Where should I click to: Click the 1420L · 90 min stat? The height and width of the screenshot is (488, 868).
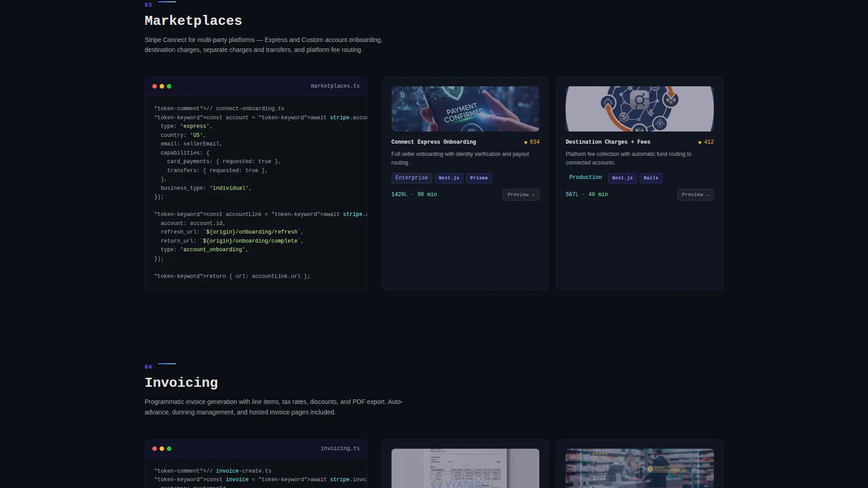(x=414, y=194)
